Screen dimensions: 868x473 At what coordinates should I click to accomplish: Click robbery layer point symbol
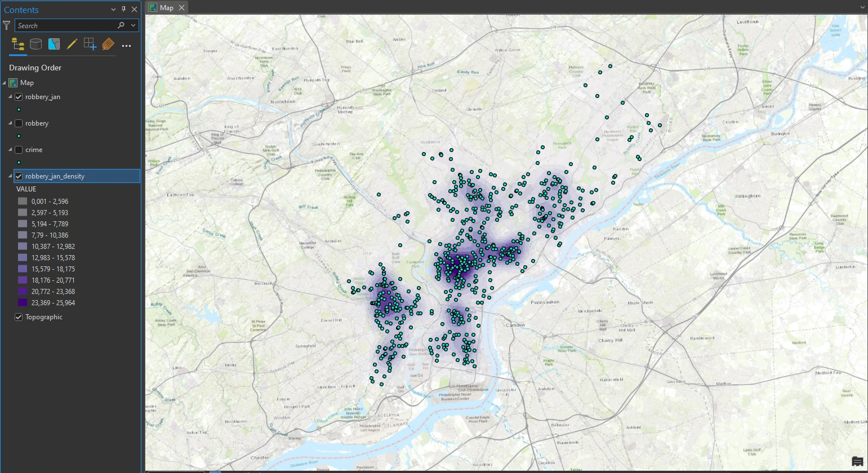19,136
